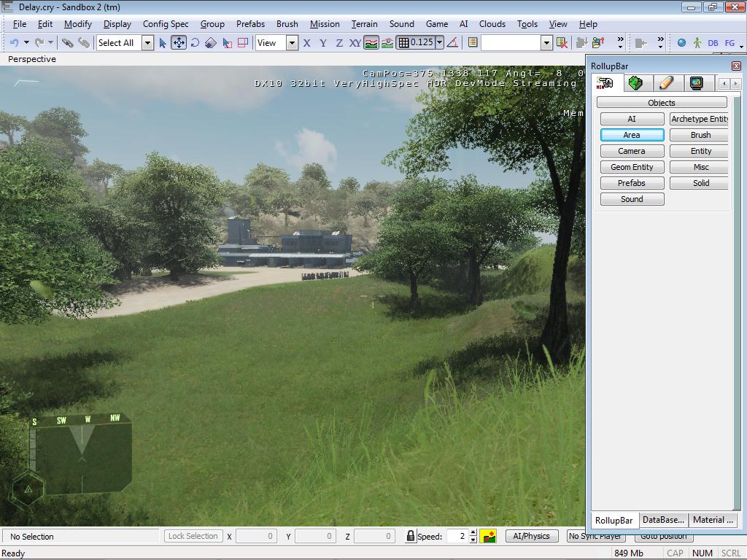Image resolution: width=747 pixels, height=560 pixels.
Task: Open DataBase view via DB icon
Action: (x=713, y=43)
